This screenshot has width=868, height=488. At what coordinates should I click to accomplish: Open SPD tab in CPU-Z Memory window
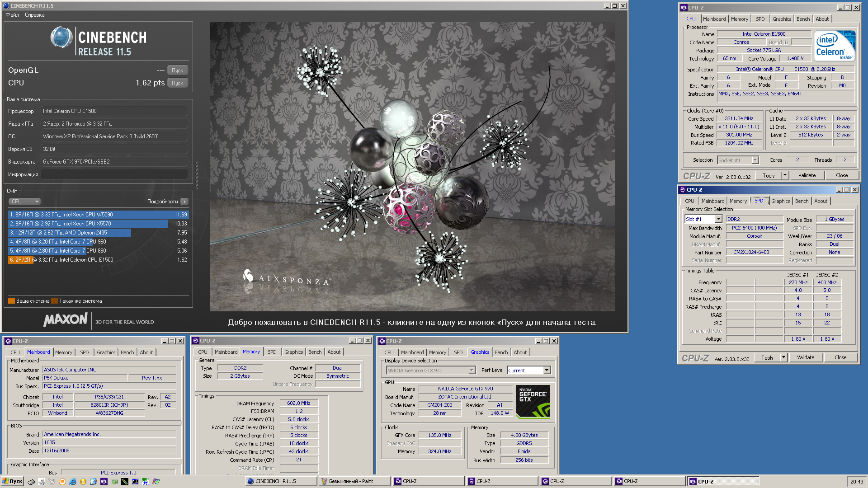coord(272,352)
